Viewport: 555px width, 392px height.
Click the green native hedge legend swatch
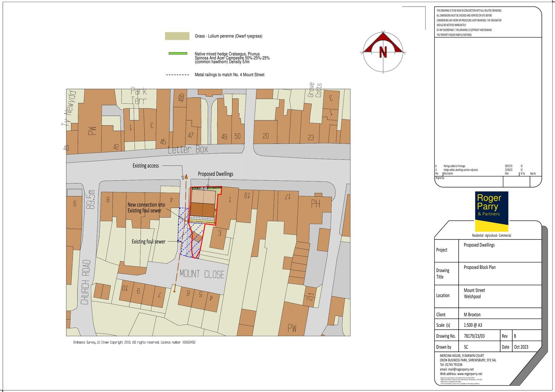(x=177, y=53)
